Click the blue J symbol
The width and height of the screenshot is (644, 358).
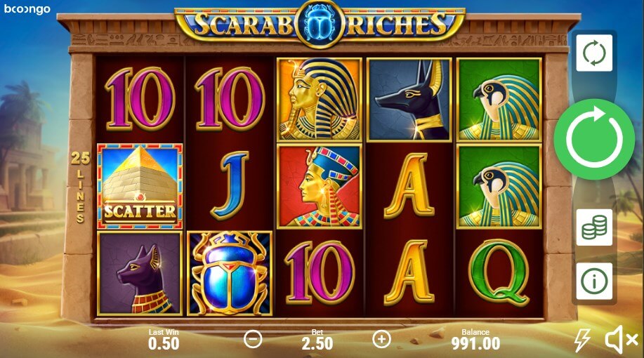[230, 185]
